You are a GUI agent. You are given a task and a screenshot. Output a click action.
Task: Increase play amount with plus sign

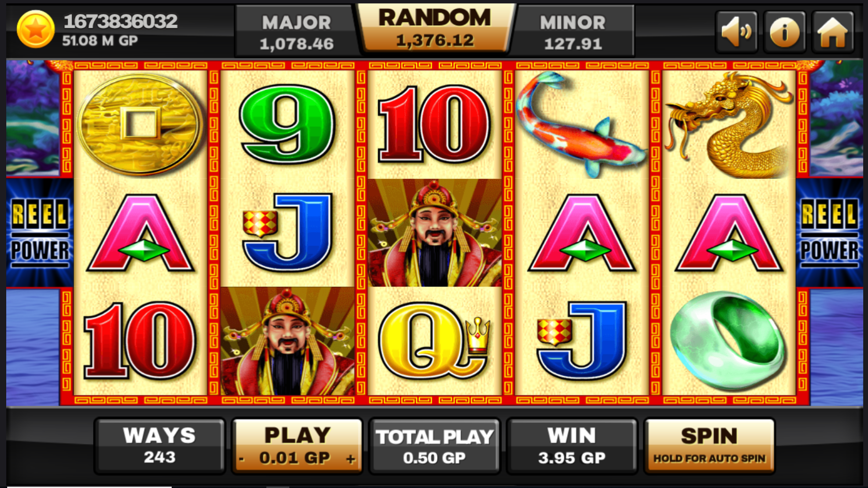(x=351, y=459)
